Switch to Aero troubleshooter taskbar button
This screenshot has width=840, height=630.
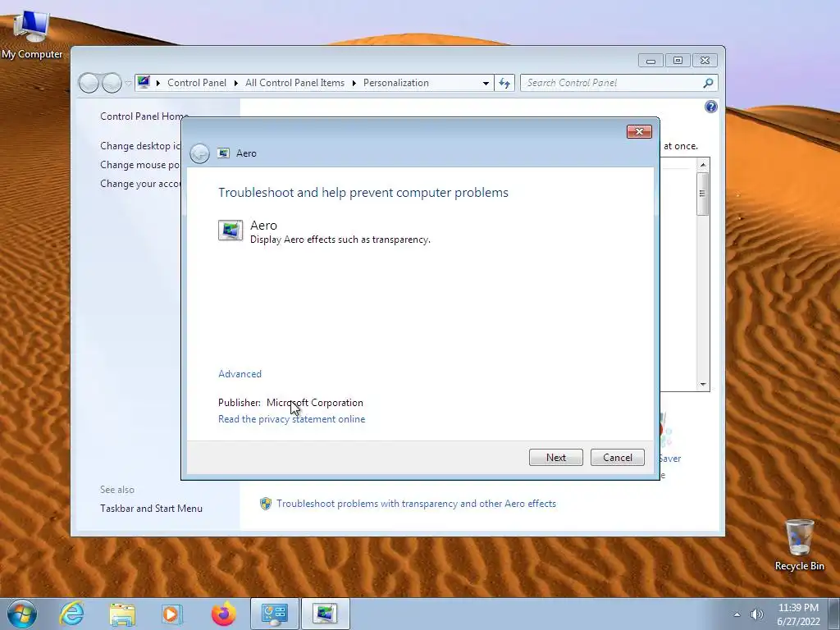(325, 614)
